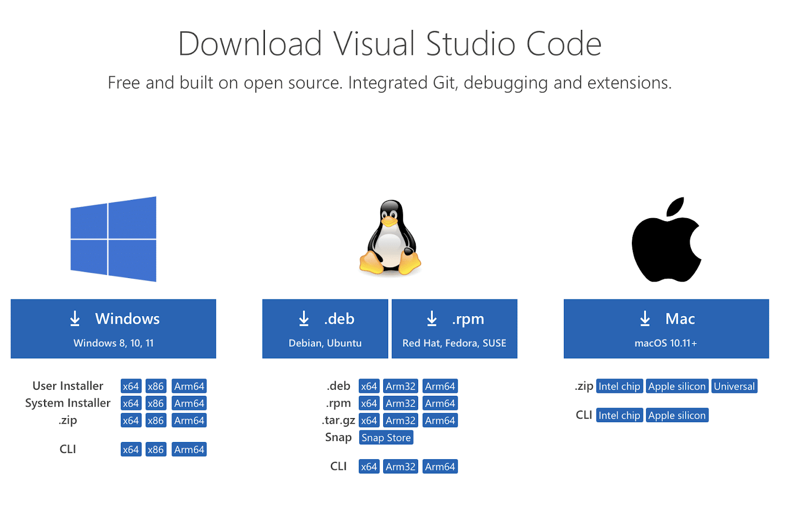Viewport: 812px width, 513px height.
Task: Select x86 for Windows User Installer
Action: (x=156, y=386)
